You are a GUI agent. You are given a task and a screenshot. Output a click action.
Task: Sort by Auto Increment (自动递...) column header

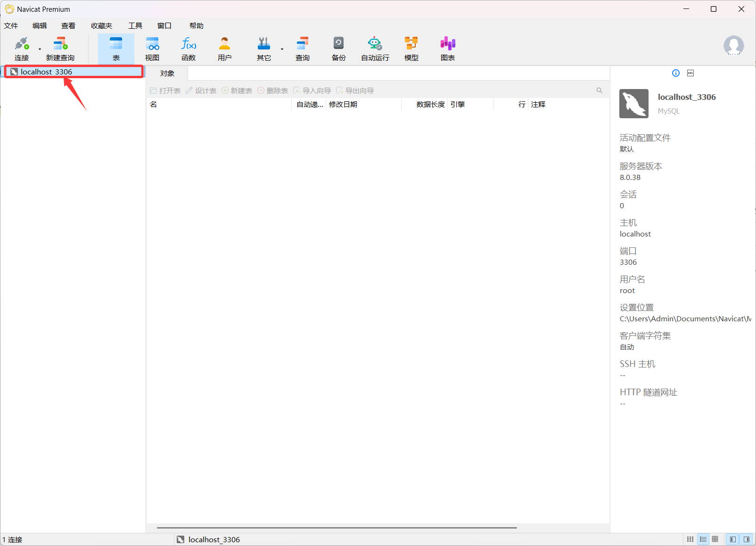pyautogui.click(x=309, y=105)
